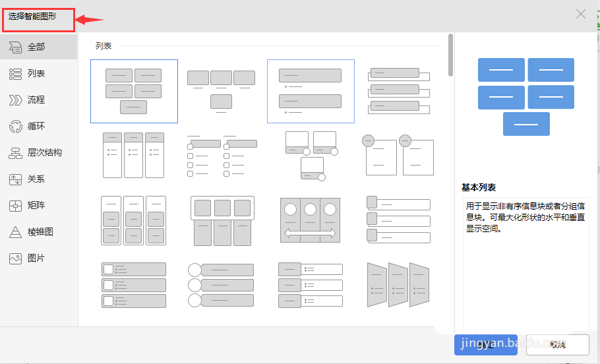Choose the three tabbed rounded rows layout
This screenshot has width=600, height=364.
(x=398, y=220)
